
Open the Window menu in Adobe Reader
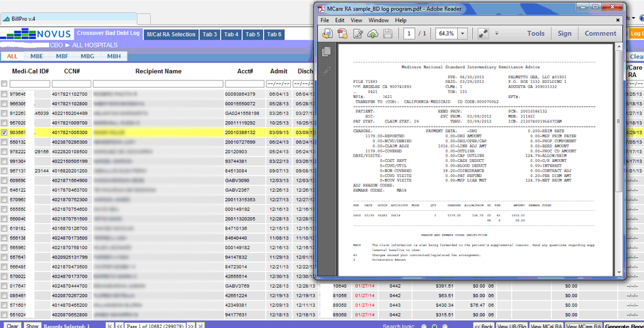(x=378, y=20)
